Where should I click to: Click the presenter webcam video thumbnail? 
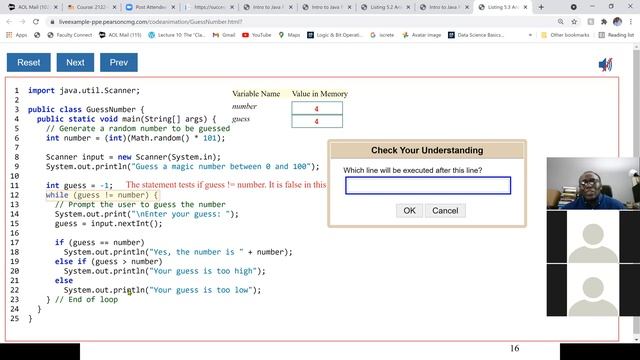click(x=593, y=183)
